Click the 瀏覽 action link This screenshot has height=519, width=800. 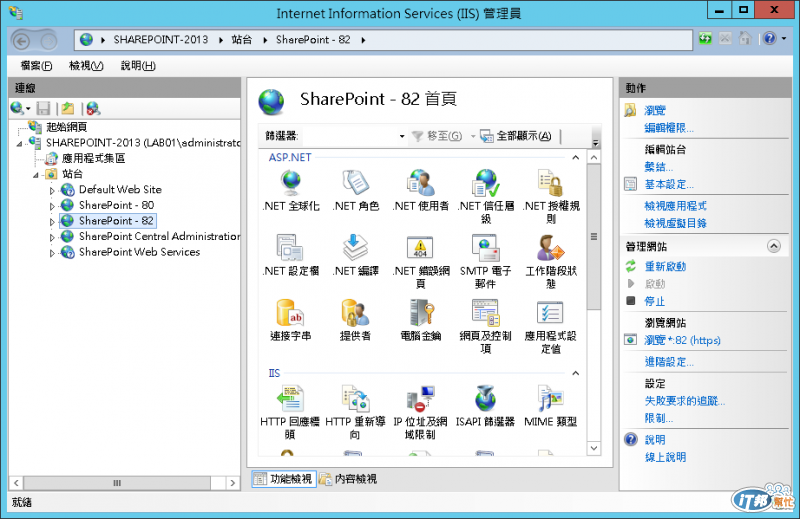tap(655, 110)
